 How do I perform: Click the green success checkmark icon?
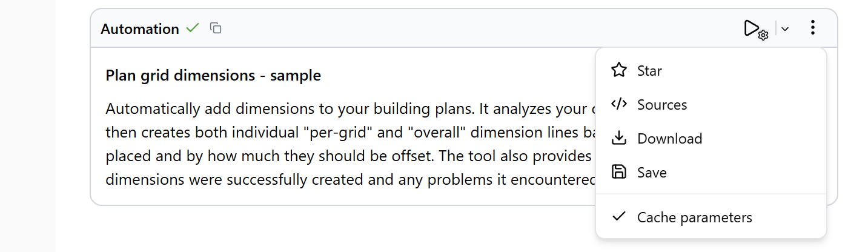pyautogui.click(x=193, y=28)
